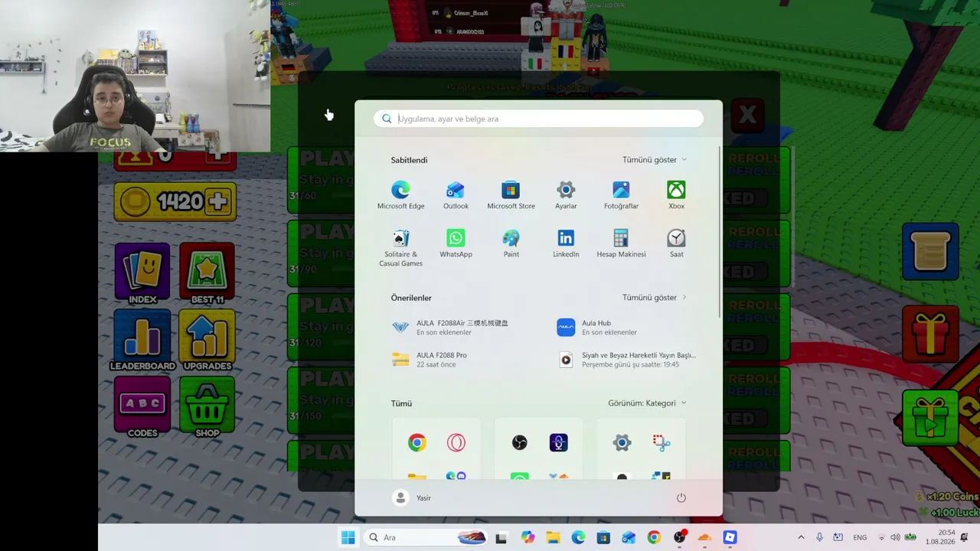This screenshot has height=551, width=980.
Task: Open OBS Studio in the Tümü section
Action: (x=519, y=442)
